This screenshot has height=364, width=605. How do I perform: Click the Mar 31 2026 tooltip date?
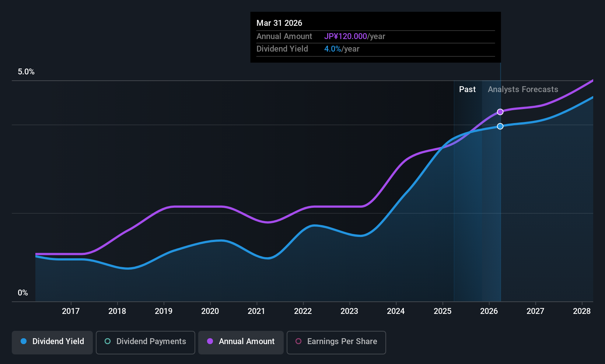pyautogui.click(x=279, y=23)
